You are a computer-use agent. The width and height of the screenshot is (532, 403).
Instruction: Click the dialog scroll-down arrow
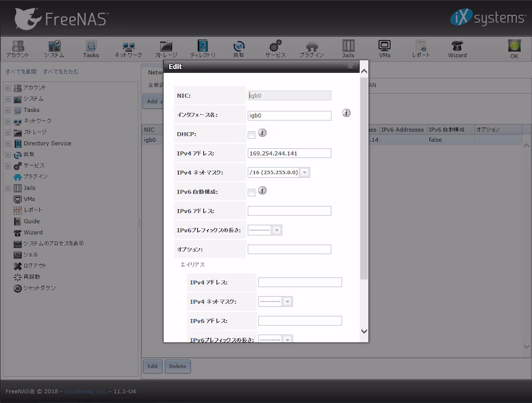(x=364, y=331)
